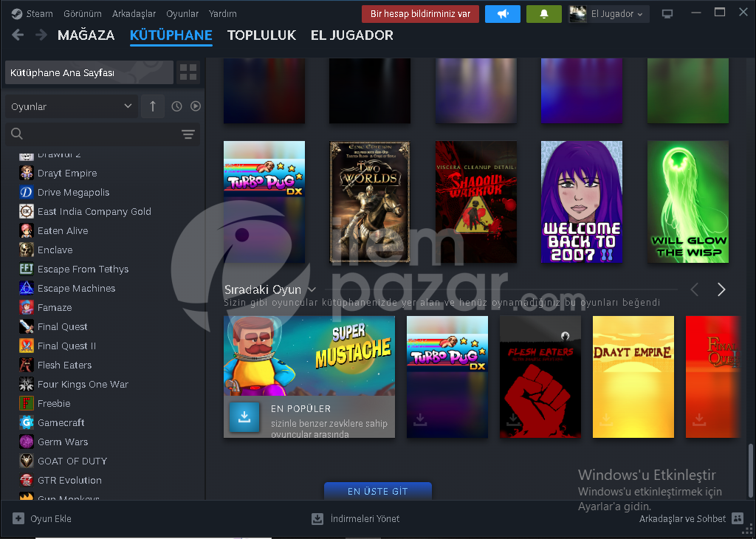
Task: Click download icon on Flesh Eaters card
Action: pos(513,419)
